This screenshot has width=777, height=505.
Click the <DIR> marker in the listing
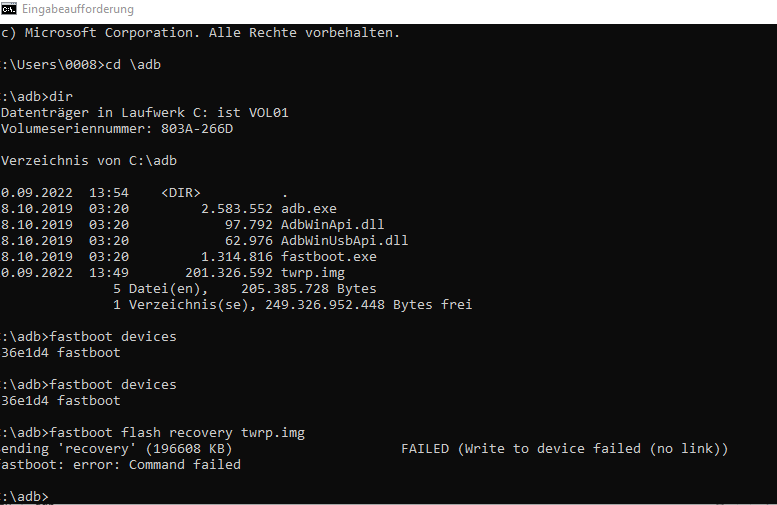coord(180,193)
